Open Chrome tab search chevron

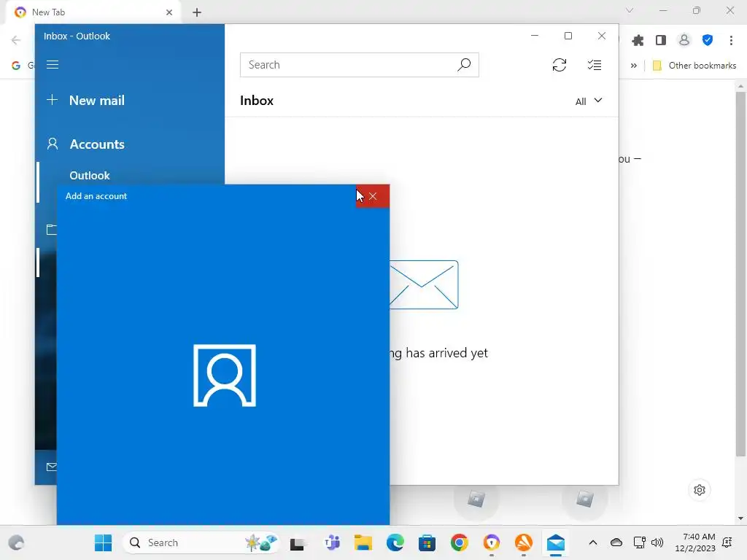(630, 10)
